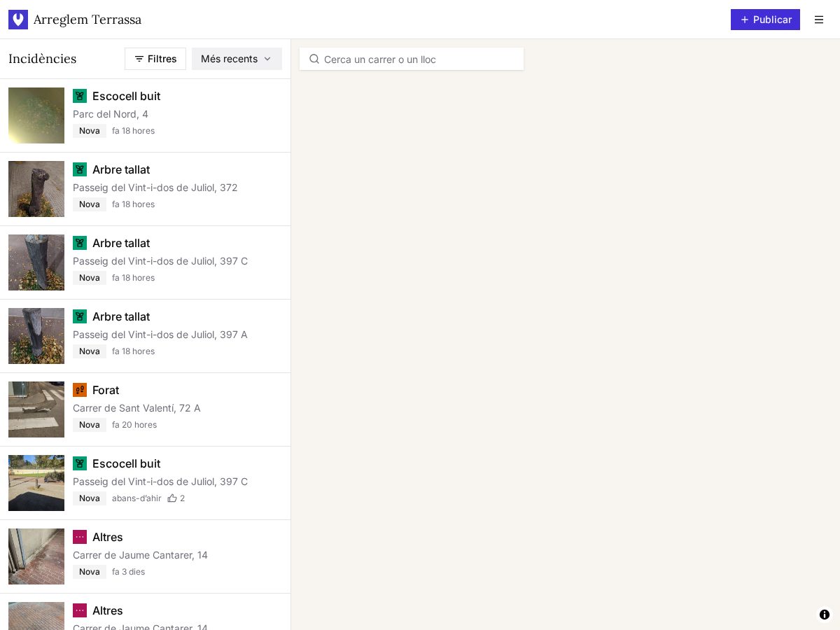The height and width of the screenshot is (630, 840).
Task: Select address Passeig del Vint-i-dos de Juliol, 372
Action: click(155, 188)
